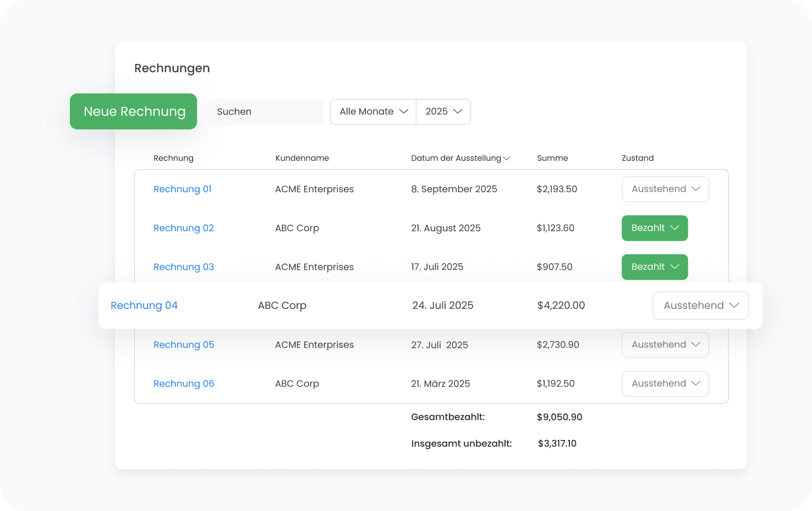The width and height of the screenshot is (812, 511).
Task: Open the Rechnung 05 link
Action: (184, 345)
